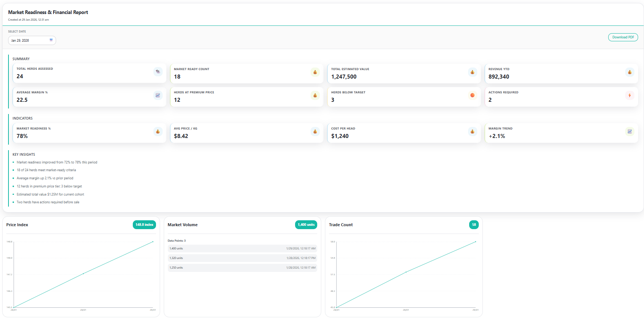Click the Margin Trend chart icon

(x=630, y=131)
